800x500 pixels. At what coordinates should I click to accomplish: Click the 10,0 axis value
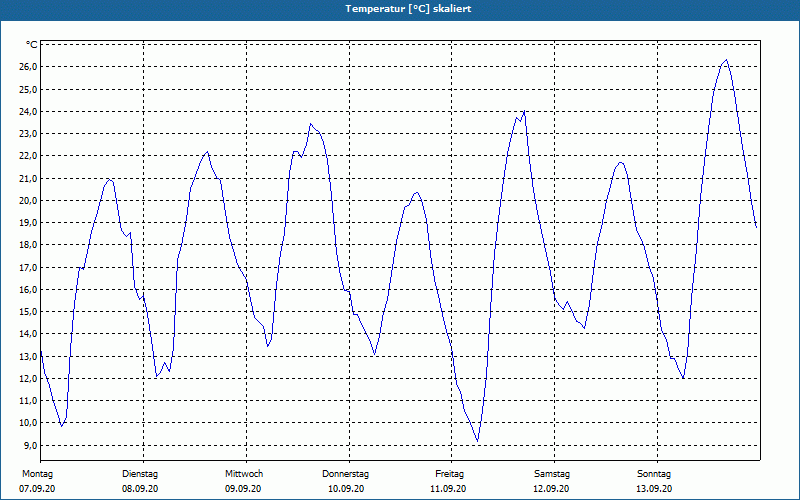click(x=29, y=423)
